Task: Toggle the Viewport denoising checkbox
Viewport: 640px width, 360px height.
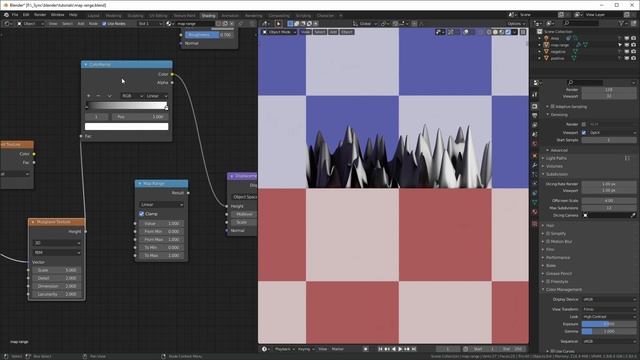Action: click(584, 133)
